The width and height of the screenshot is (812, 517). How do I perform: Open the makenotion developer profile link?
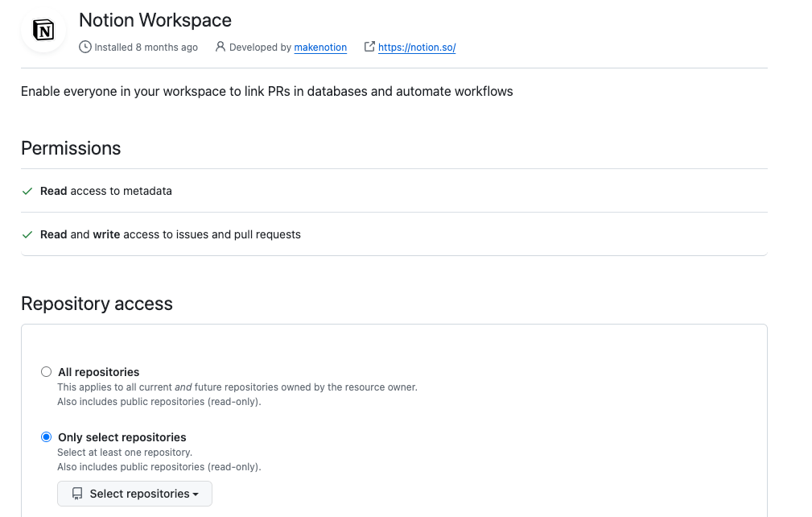319,47
